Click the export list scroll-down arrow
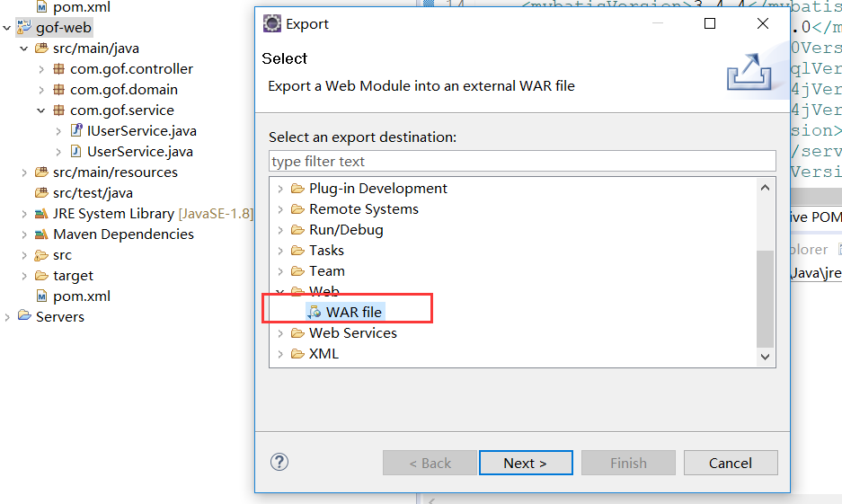 point(766,357)
